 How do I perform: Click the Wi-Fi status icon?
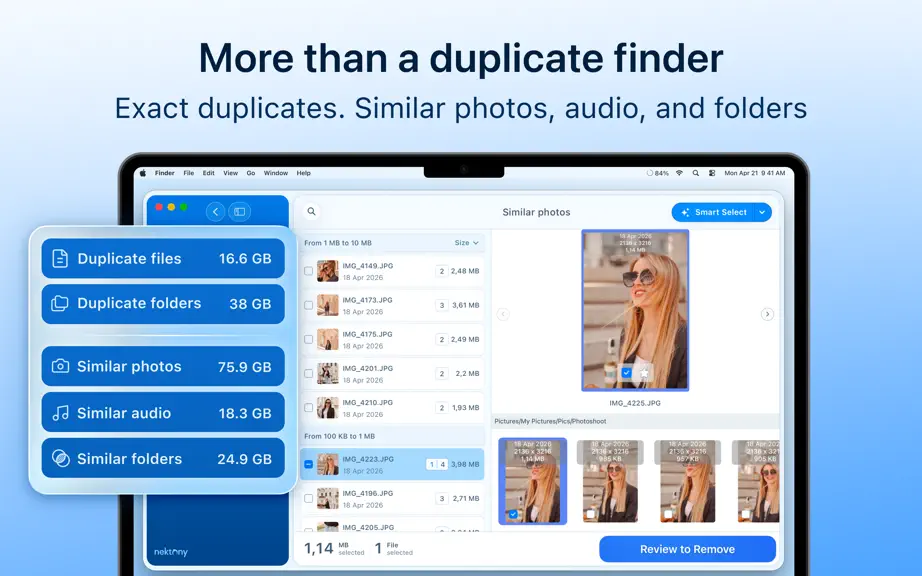pos(680,173)
